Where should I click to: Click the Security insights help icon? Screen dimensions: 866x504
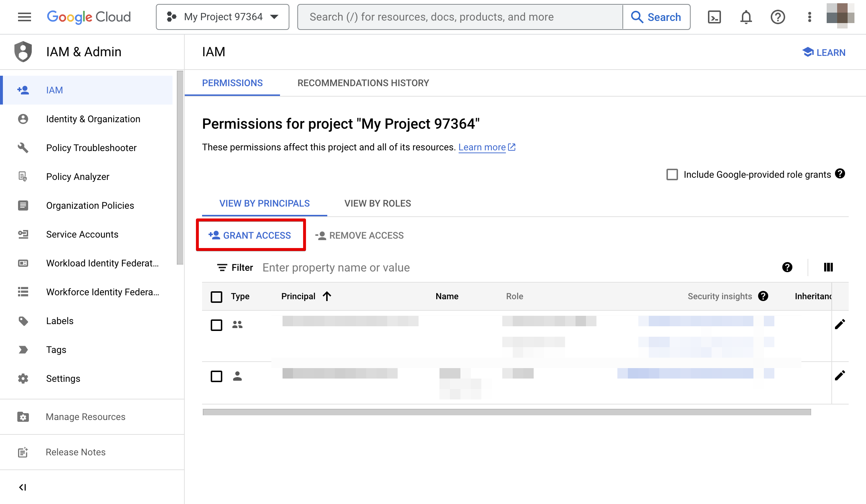763,296
